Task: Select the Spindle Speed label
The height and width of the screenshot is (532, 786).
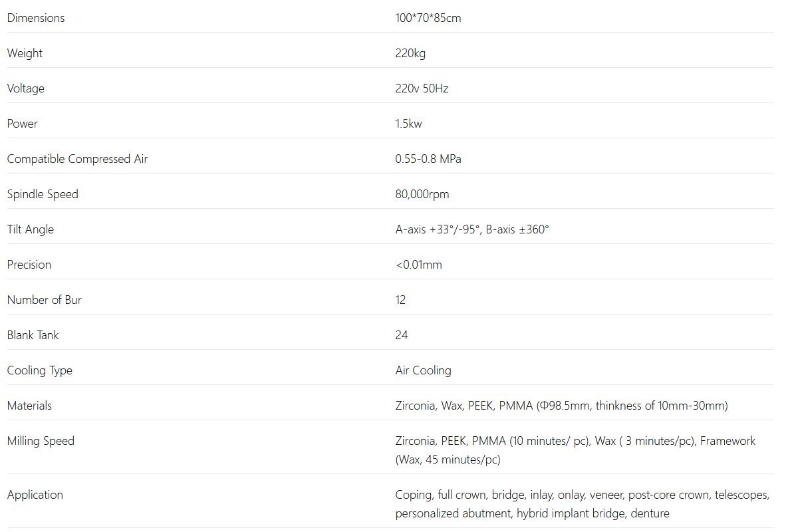Action: point(43,194)
